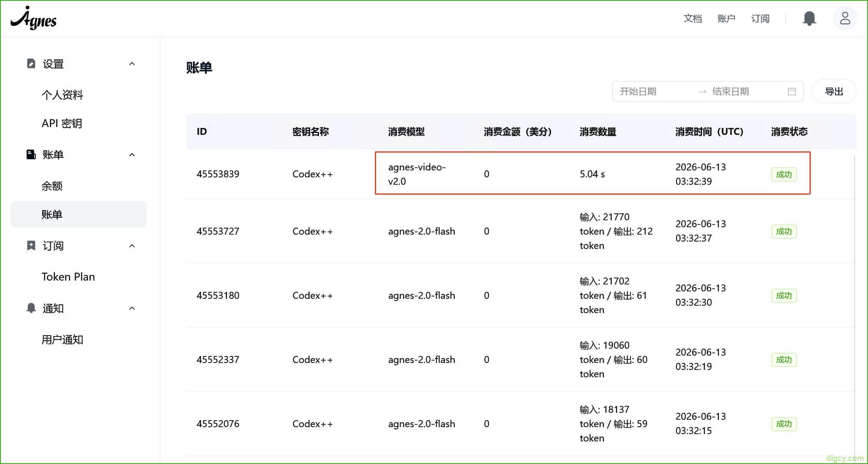Go to 余额 in sidebar

point(52,186)
